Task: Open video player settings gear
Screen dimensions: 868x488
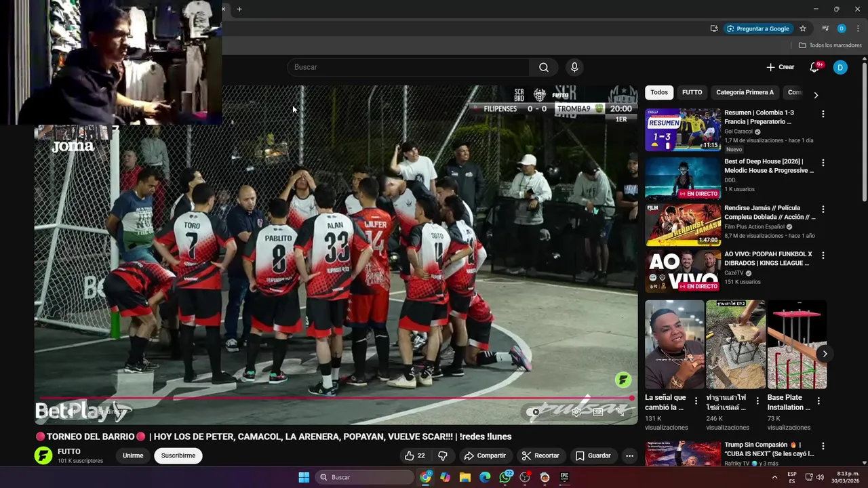Action: (576, 411)
